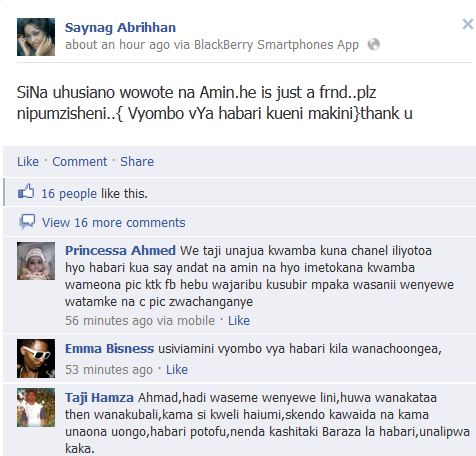Open Princessa Ahmed's avatar thumbnail
The image size is (476, 456).
point(36,261)
